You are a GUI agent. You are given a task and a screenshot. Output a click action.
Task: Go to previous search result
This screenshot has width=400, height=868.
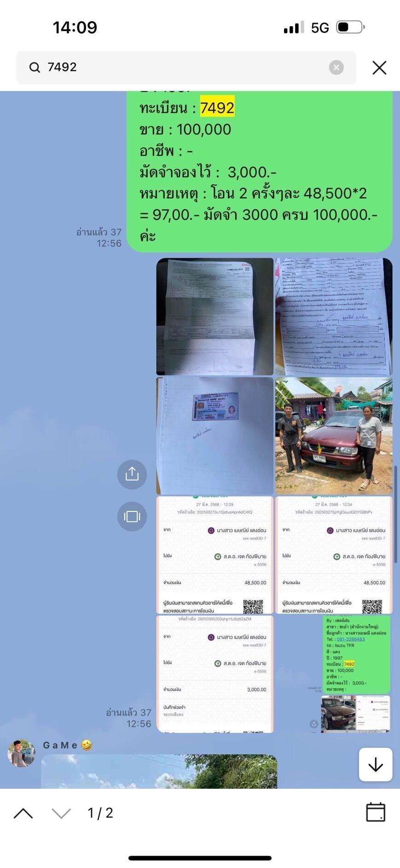pyautogui.click(x=23, y=813)
